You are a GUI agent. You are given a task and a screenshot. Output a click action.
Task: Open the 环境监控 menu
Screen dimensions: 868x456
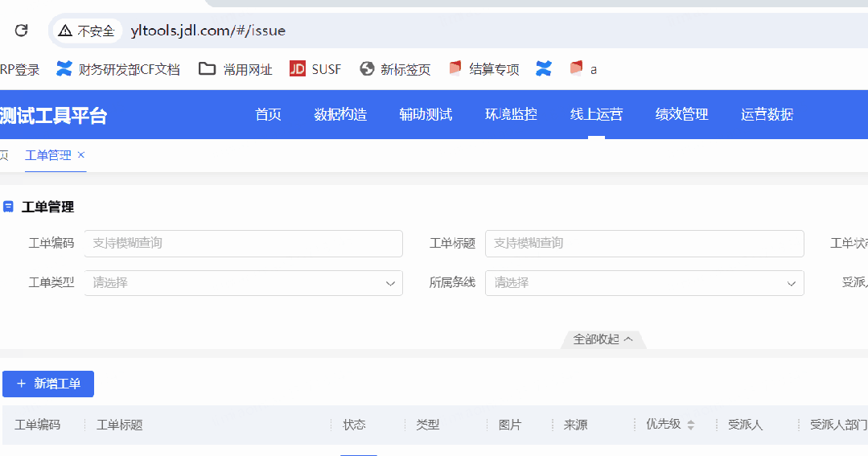511,114
